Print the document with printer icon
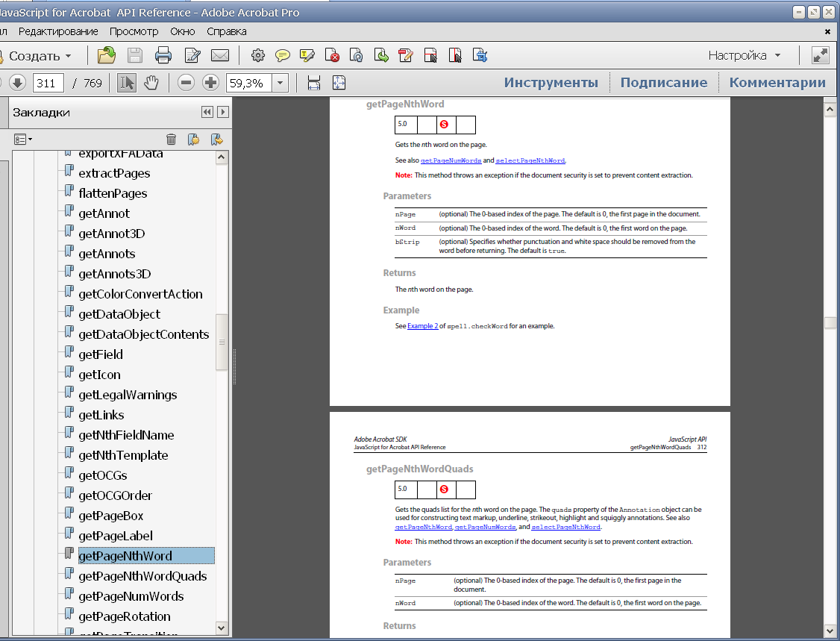840x641 pixels. click(x=163, y=55)
